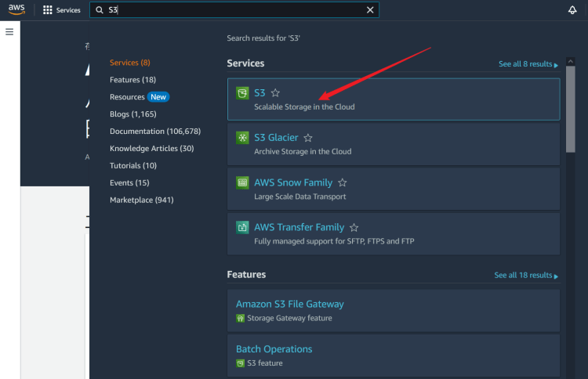The image size is (588, 379).
Task: Open the AWS Snow Family link
Action: click(293, 182)
